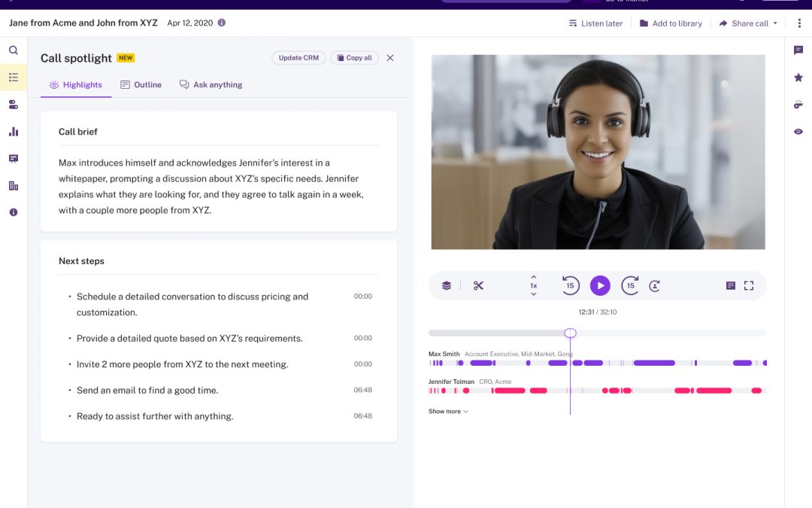Click the 06:48 timestamp beside 'Ready to assist'
812x508 pixels.
click(x=362, y=415)
